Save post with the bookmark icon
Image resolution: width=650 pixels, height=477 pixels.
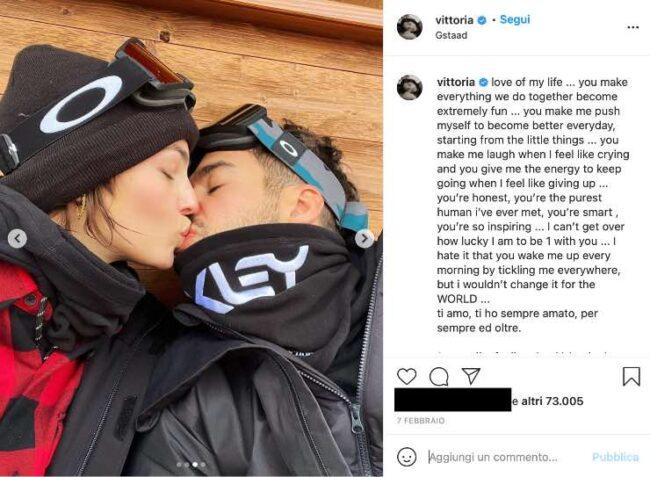coord(631,376)
